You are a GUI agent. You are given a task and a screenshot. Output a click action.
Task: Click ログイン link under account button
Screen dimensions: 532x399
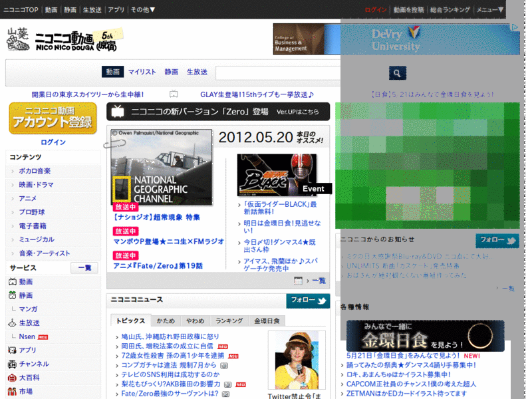pyautogui.click(x=53, y=142)
